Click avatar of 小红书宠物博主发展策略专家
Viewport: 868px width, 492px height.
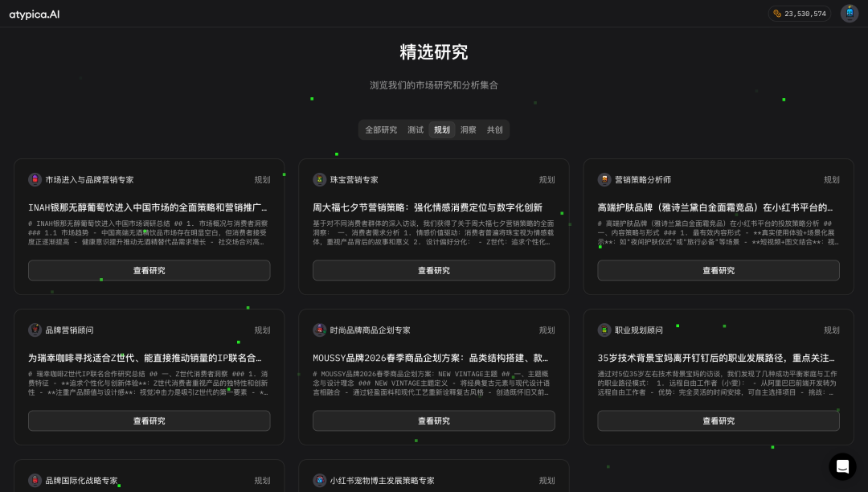[x=319, y=481]
